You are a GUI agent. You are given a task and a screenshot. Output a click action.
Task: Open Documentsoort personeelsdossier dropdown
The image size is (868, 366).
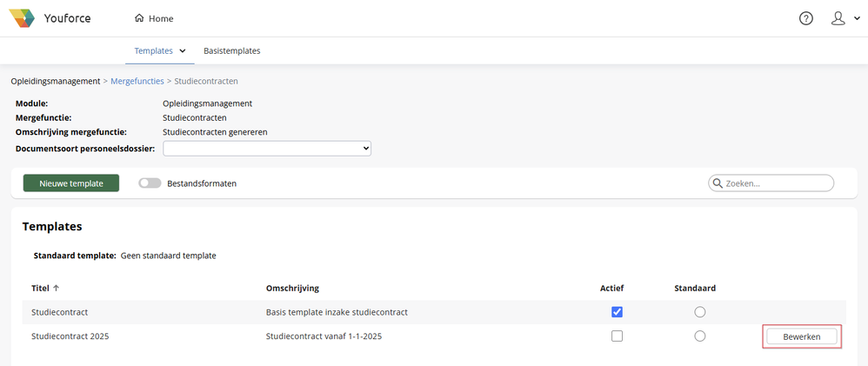(267, 149)
